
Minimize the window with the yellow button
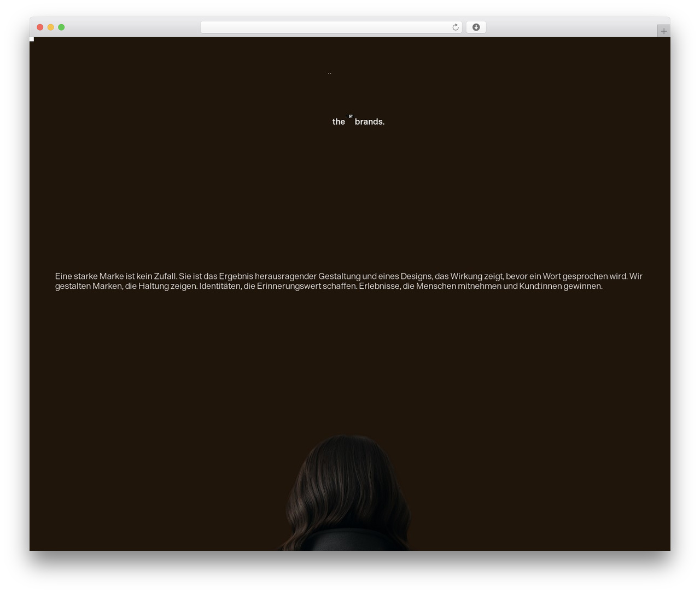[50, 27]
